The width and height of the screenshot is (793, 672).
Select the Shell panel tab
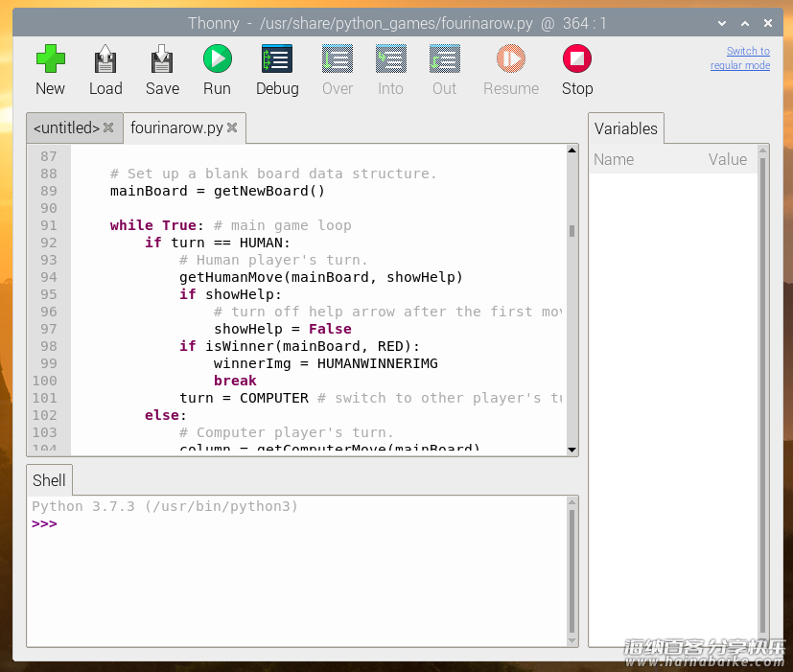(x=49, y=480)
